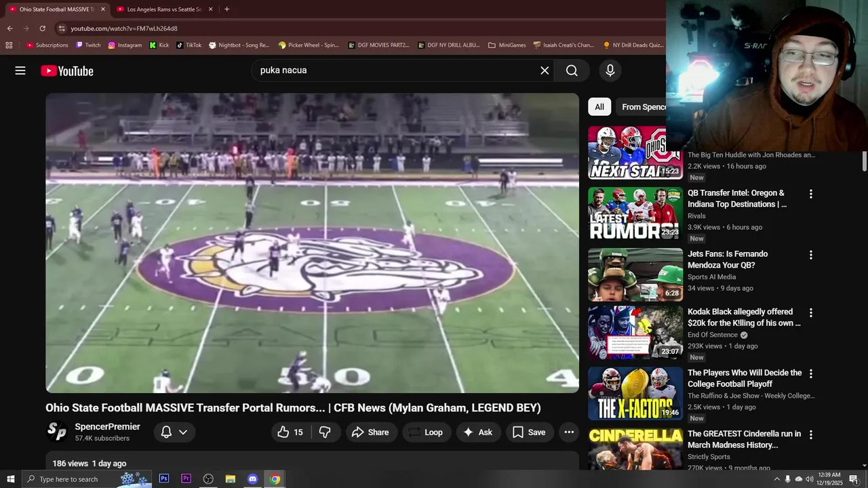The image size is (868, 488).
Task: Open the Picker Wheel bookmark
Action: click(309, 45)
